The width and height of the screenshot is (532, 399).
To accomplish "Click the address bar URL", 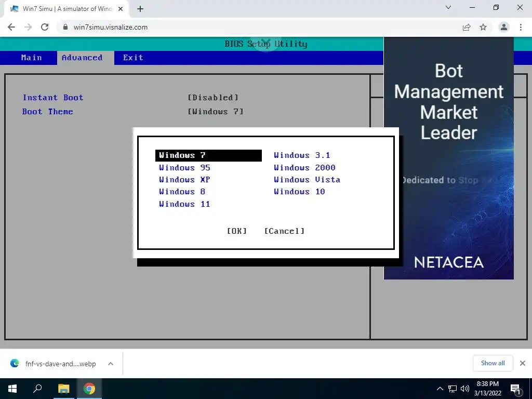I will [110, 27].
